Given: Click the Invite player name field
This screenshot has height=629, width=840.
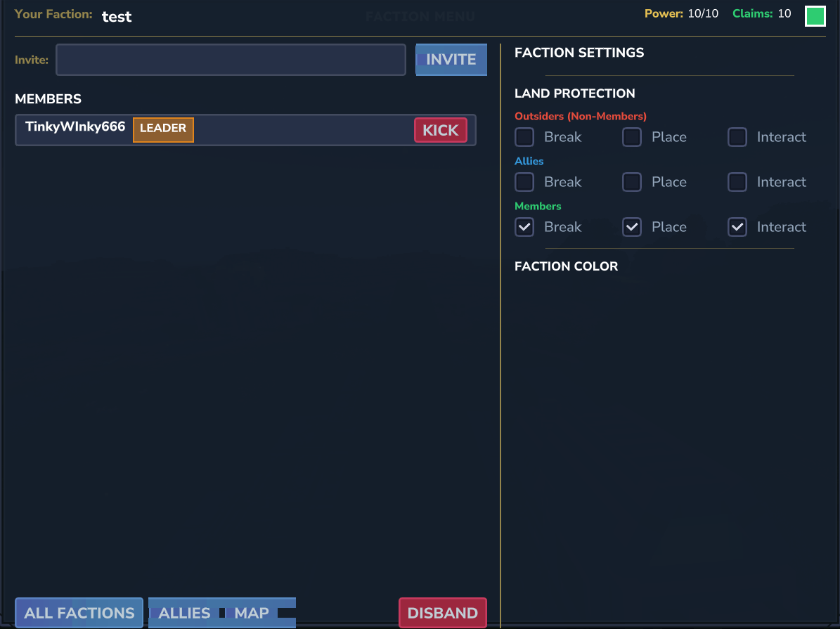Looking at the screenshot, I should tap(231, 60).
